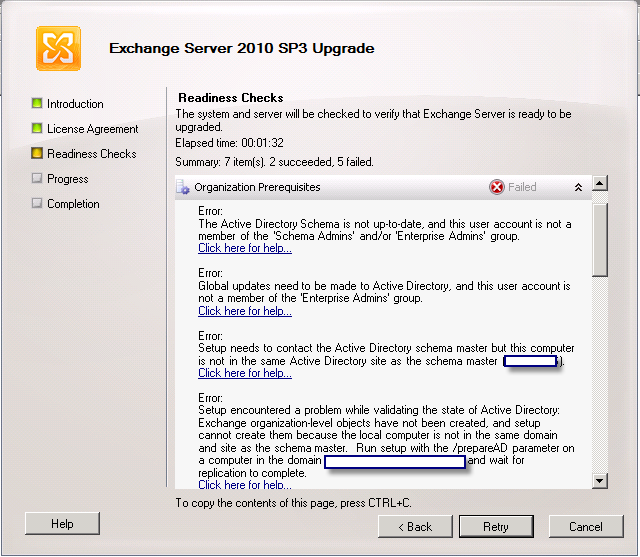Select the License Agreement step label
Image resolution: width=640 pixels, height=557 pixels.
pos(93,129)
